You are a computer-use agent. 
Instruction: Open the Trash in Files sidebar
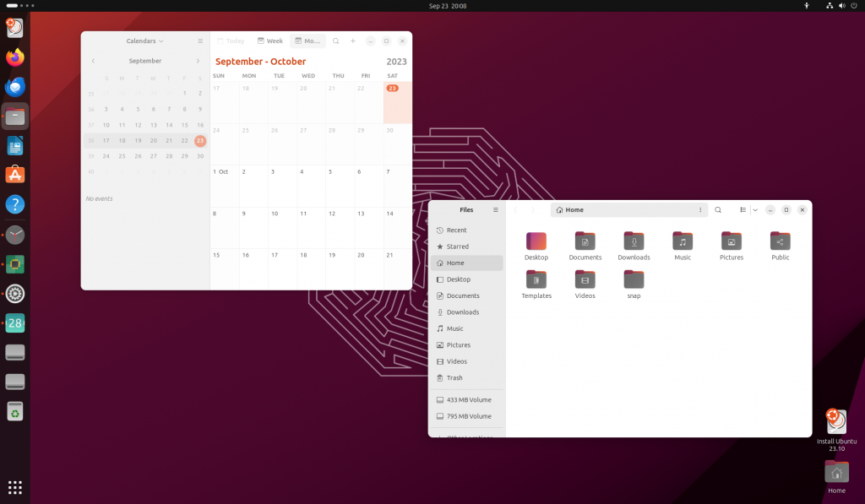tap(456, 377)
